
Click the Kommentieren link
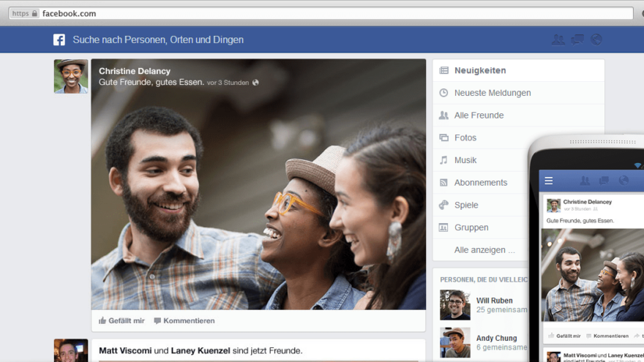[x=189, y=320]
